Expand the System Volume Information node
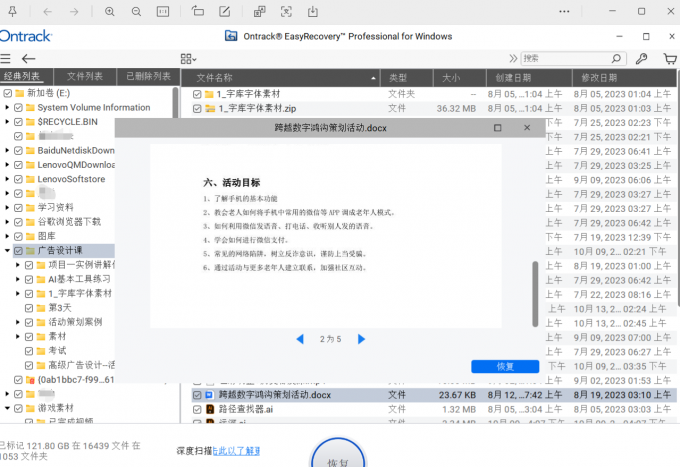 (x=7, y=107)
